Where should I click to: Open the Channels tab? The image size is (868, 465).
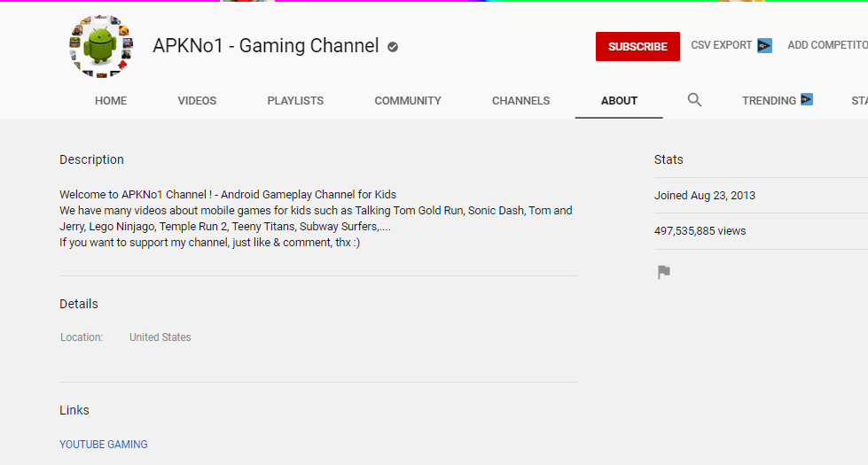point(521,101)
